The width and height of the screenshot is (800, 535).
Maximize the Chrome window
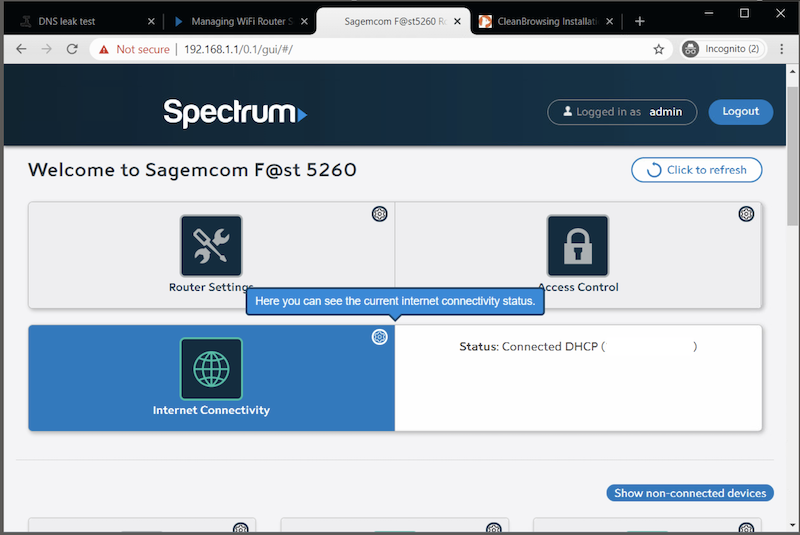(x=744, y=13)
